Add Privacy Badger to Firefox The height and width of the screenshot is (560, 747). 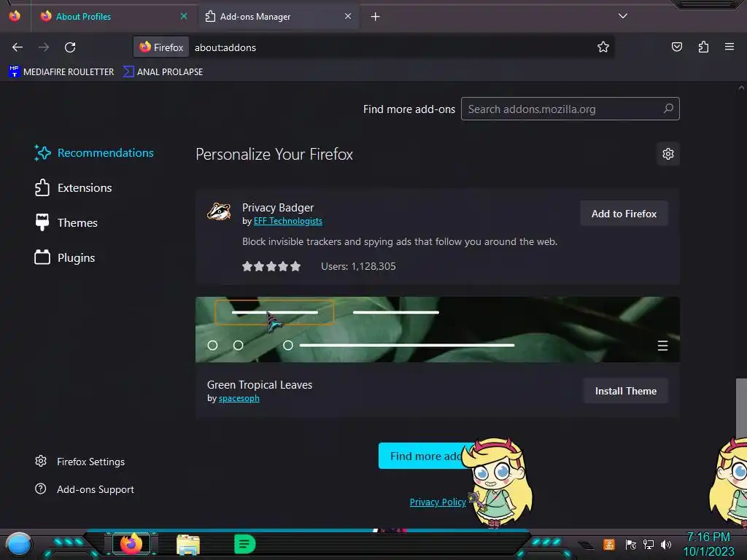(624, 214)
